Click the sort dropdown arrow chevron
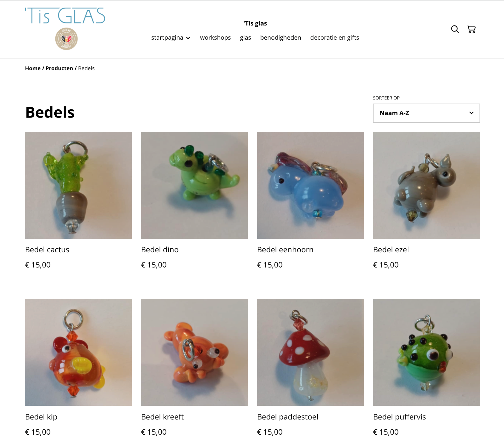Viewport: 504px width, 448px height. (471, 113)
